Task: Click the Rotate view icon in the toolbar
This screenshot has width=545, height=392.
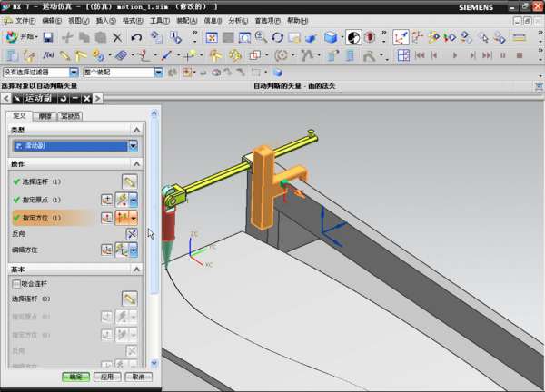Action: click(278, 37)
